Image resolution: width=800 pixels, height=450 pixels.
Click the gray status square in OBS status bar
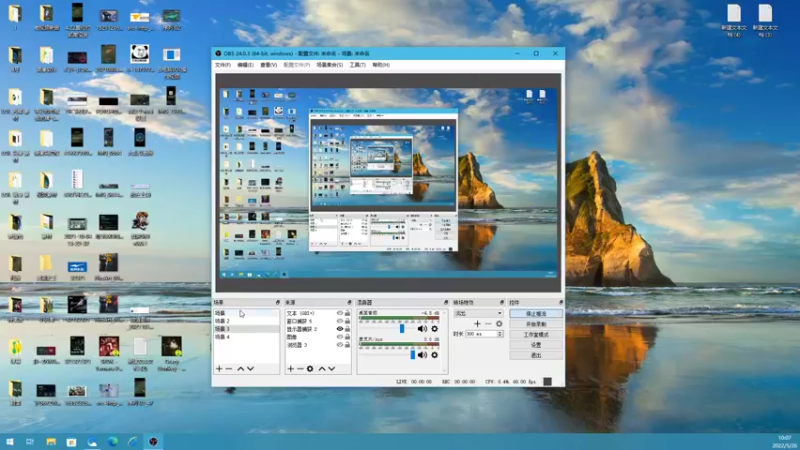[x=547, y=381]
